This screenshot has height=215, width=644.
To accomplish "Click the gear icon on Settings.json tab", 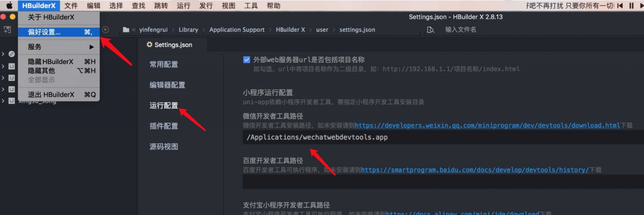I will pos(150,45).
